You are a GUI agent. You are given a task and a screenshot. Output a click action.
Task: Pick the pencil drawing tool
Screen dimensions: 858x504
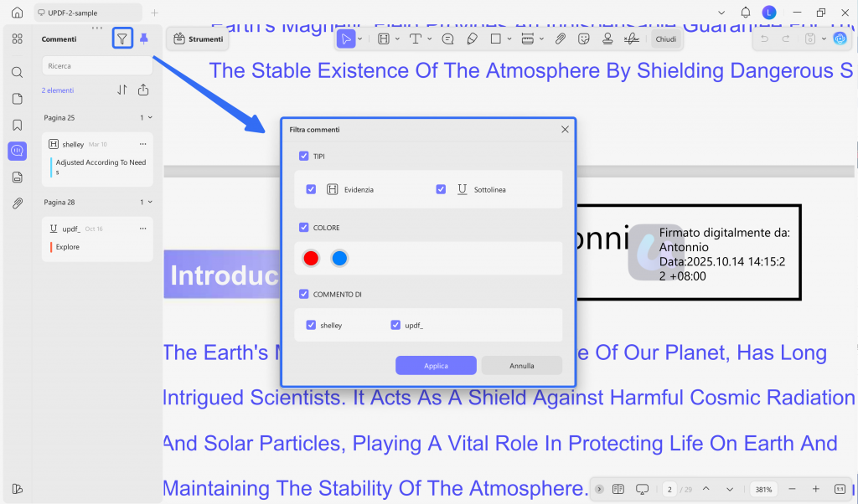(x=472, y=39)
